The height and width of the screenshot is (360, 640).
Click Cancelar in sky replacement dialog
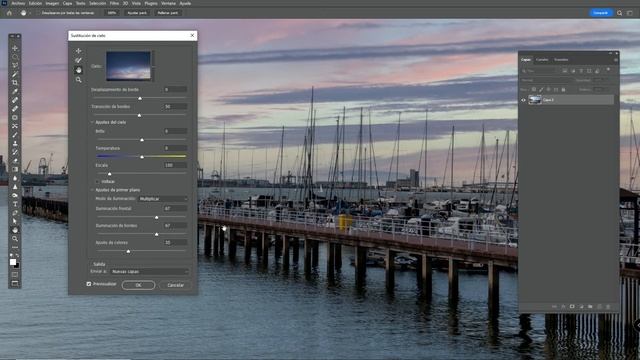(x=176, y=285)
